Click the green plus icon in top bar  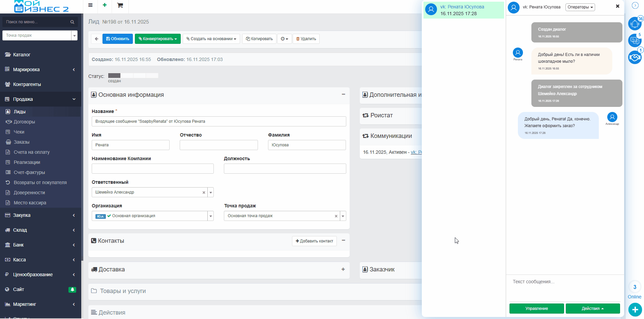pos(105,5)
